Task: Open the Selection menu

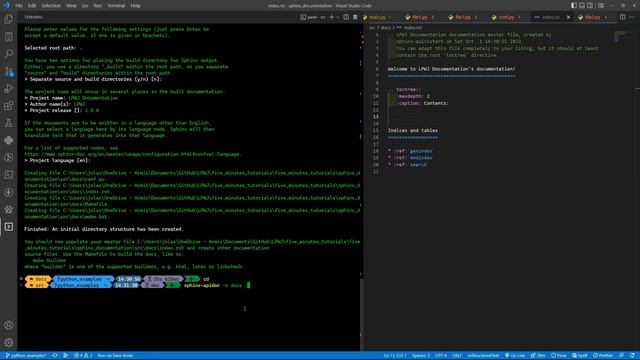Action: point(51,6)
